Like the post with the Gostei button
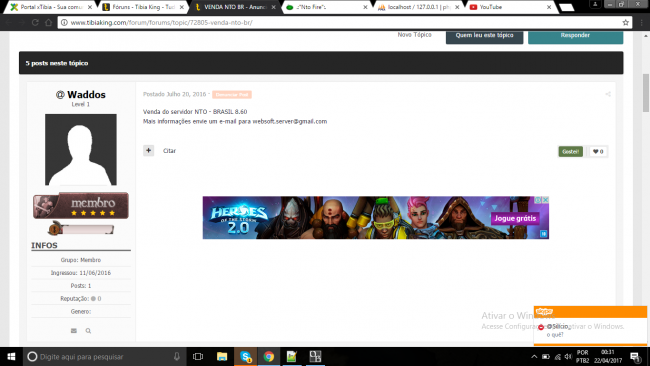650x366 pixels. point(570,152)
